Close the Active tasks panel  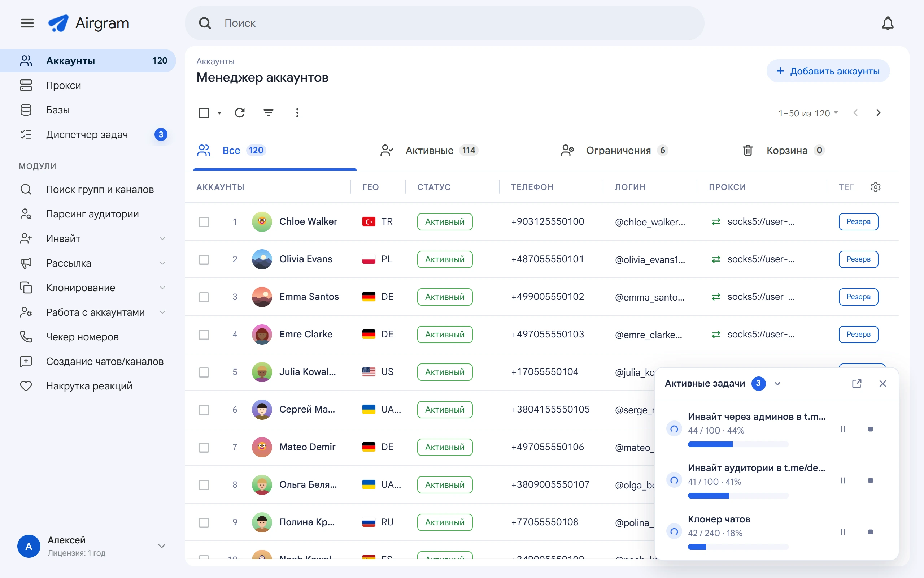click(x=883, y=383)
